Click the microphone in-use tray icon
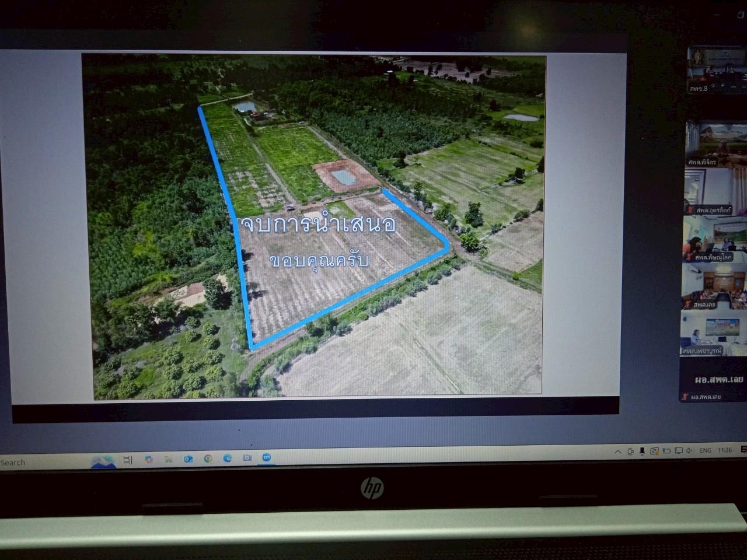Viewport: 747px width, 560px height. click(642, 451)
